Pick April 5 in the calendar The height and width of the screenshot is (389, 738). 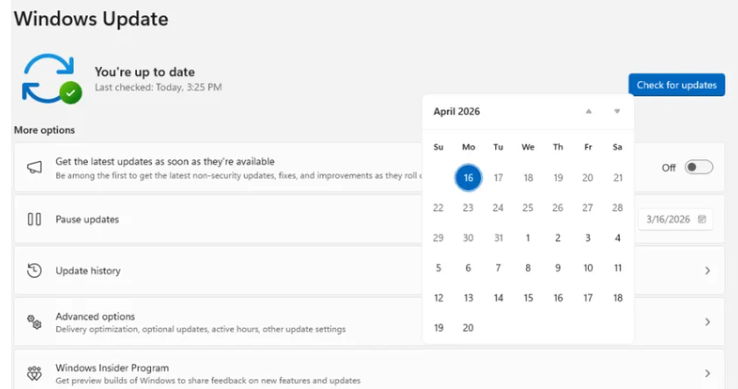pyautogui.click(x=438, y=268)
